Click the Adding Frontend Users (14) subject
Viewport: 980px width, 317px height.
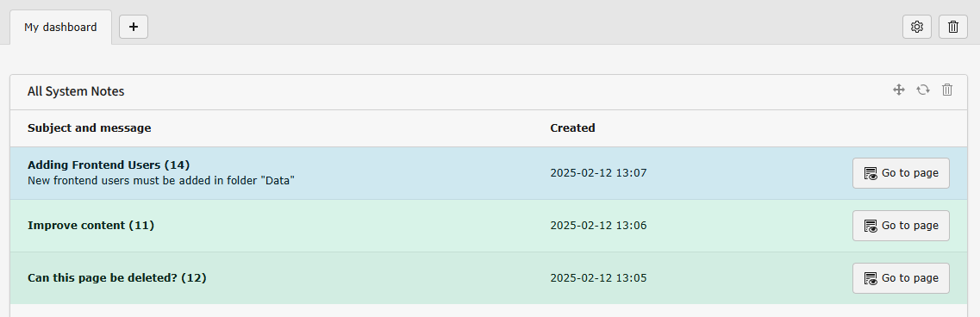pyautogui.click(x=109, y=165)
